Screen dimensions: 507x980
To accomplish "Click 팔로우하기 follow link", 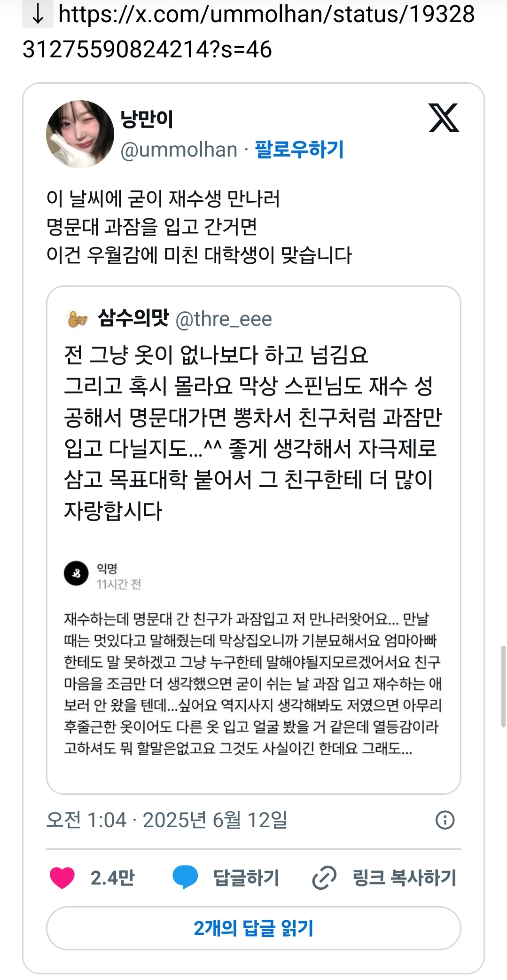I will [299, 150].
